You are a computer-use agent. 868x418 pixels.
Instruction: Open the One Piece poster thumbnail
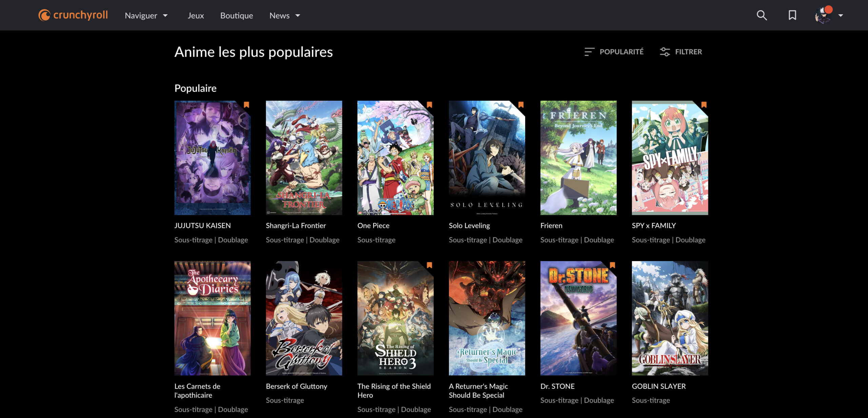click(x=395, y=158)
